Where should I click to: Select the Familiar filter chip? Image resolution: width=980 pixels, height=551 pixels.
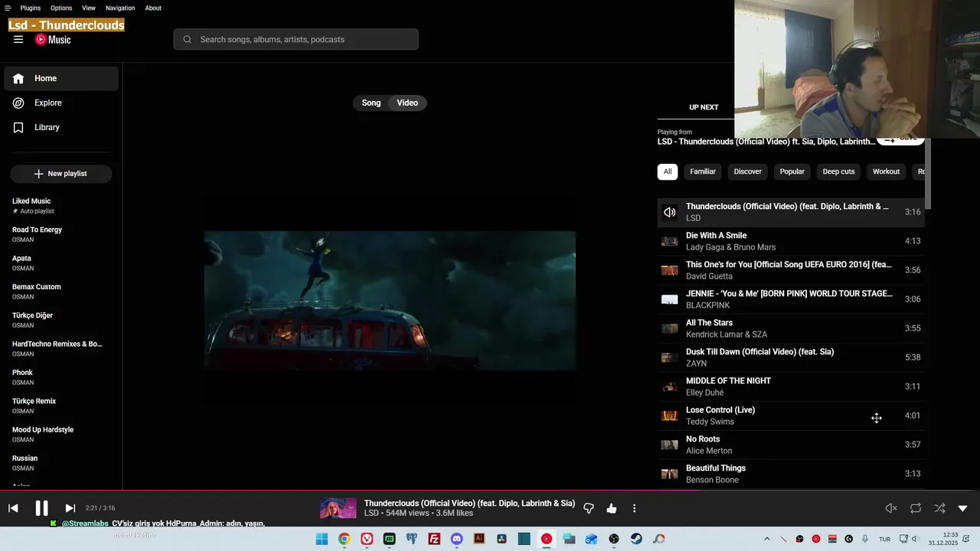pos(703,171)
